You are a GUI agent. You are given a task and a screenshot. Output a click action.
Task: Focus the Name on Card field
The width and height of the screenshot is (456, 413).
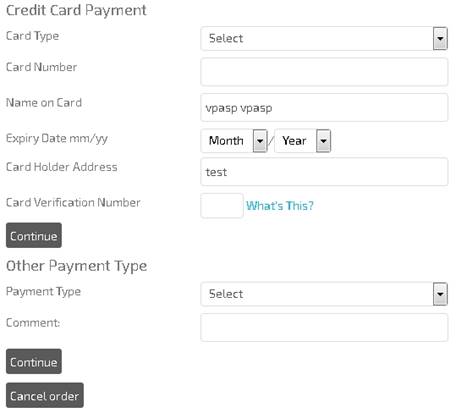click(324, 107)
